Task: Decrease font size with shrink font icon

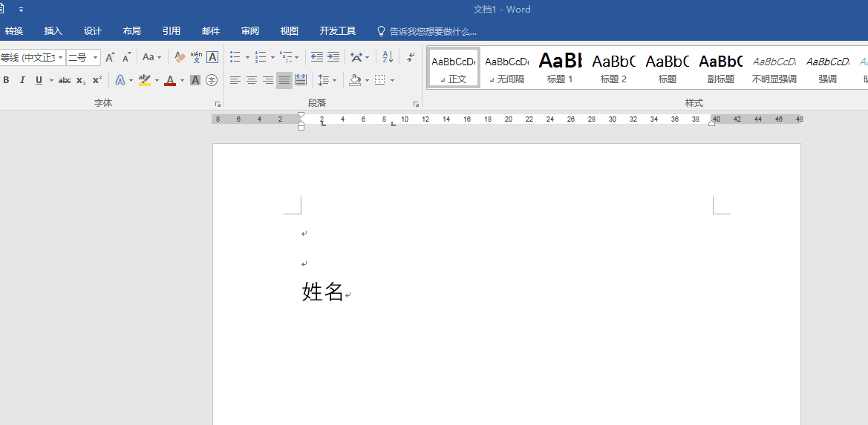Action: click(127, 57)
